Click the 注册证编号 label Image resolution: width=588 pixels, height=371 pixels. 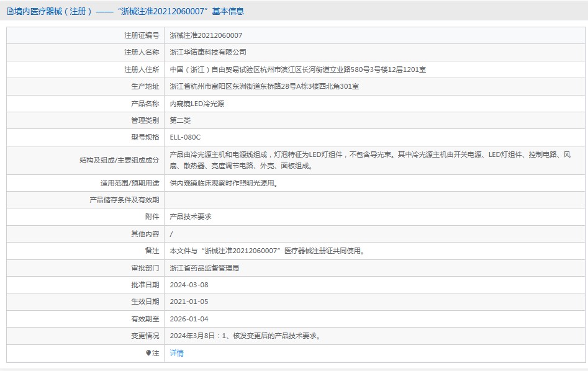(142, 35)
